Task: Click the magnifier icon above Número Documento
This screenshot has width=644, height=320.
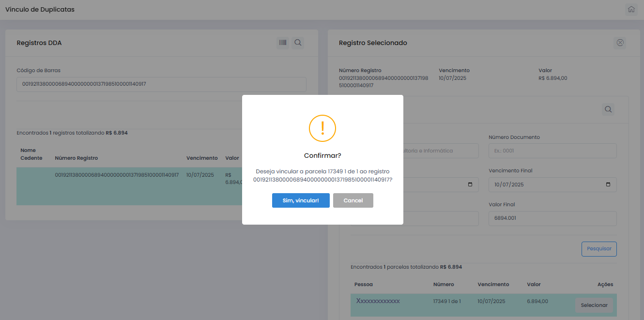Action: 608,109
